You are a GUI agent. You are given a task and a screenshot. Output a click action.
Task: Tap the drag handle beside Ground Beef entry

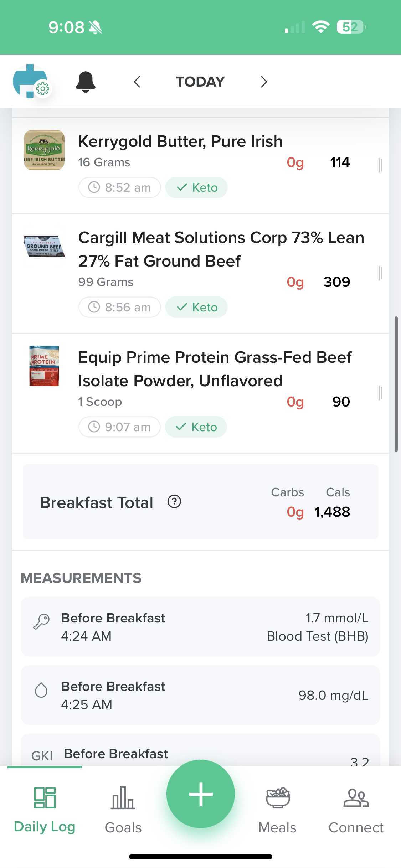[380, 273]
